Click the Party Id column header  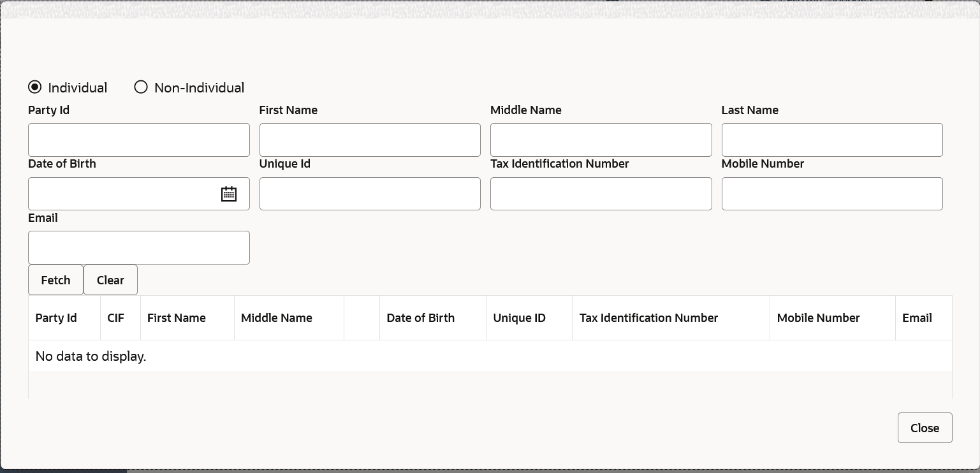point(56,318)
